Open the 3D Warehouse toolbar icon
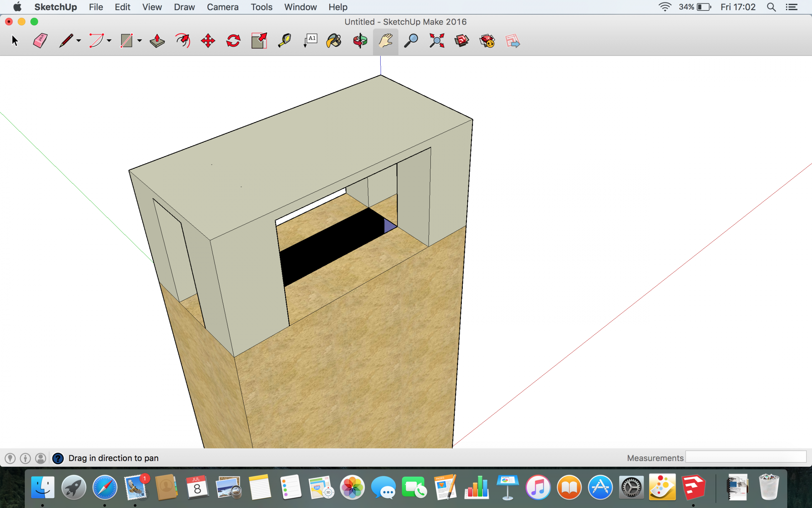Image resolution: width=812 pixels, height=508 pixels. click(x=462, y=41)
